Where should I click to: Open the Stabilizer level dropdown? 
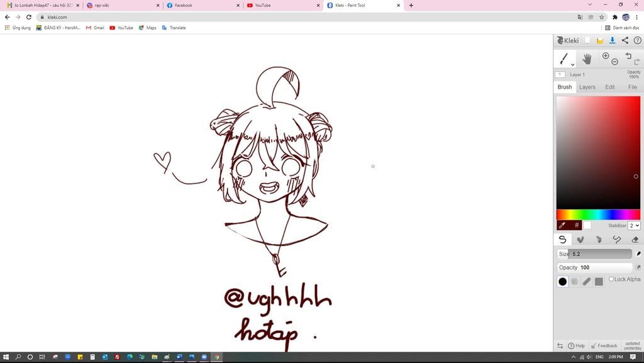point(634,225)
